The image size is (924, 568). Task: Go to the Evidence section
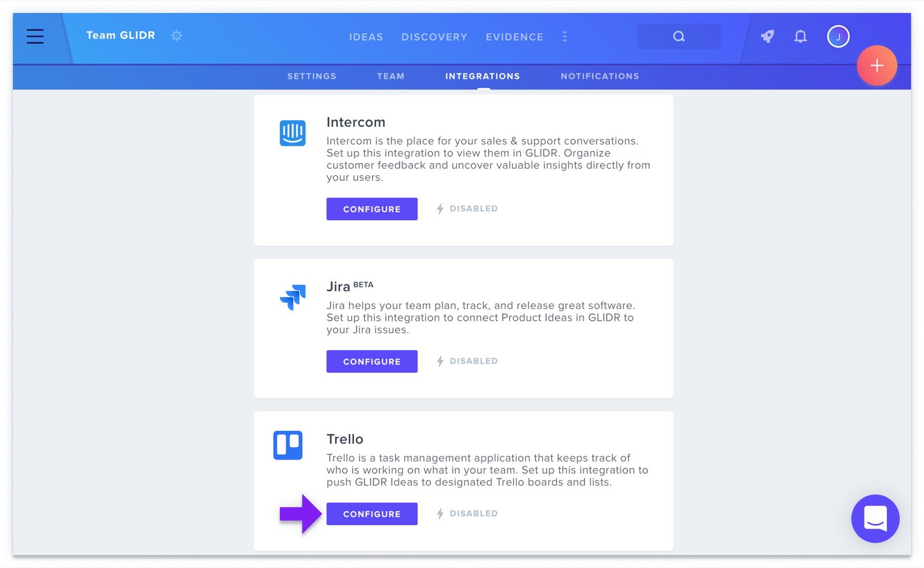click(515, 37)
